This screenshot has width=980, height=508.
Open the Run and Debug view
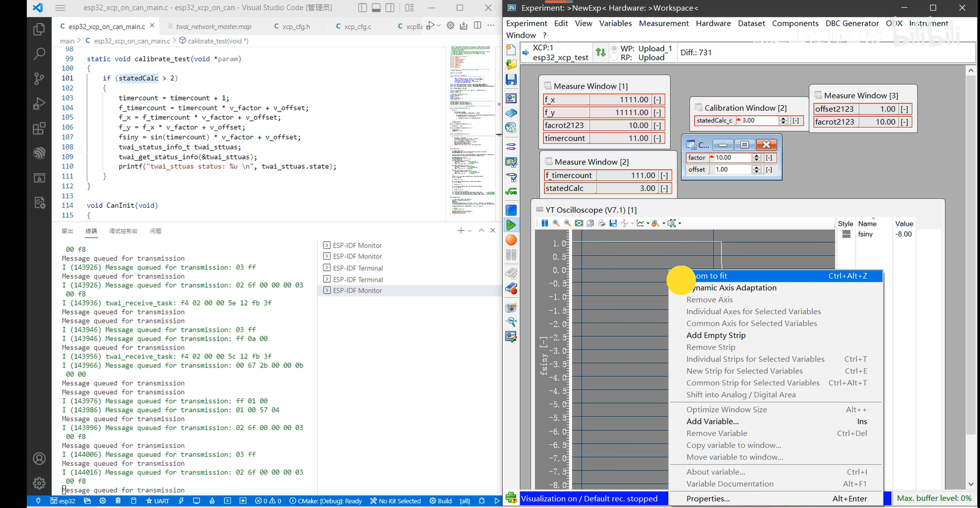coord(39,103)
